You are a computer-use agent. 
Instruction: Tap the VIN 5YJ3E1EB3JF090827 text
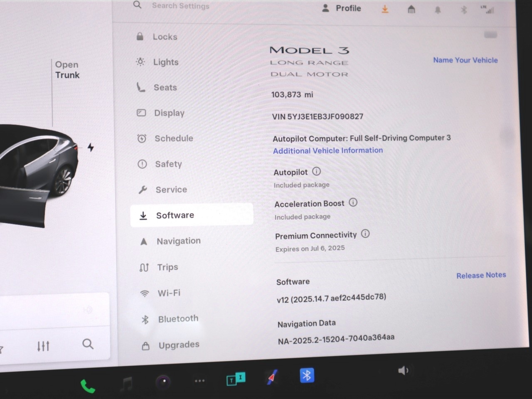318,116
